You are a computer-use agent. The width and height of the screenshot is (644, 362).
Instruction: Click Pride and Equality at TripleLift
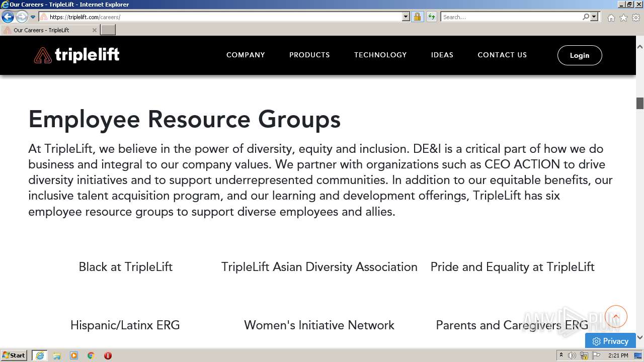pos(513,267)
